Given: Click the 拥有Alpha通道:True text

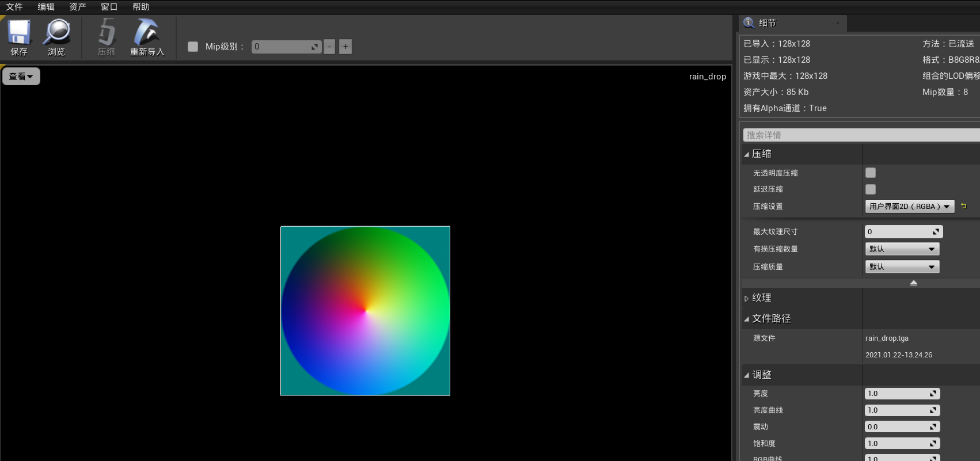Looking at the screenshot, I should (785, 108).
